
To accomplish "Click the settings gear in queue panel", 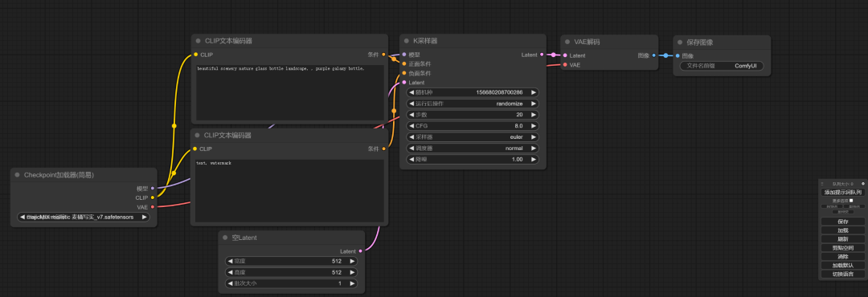I will [862, 183].
